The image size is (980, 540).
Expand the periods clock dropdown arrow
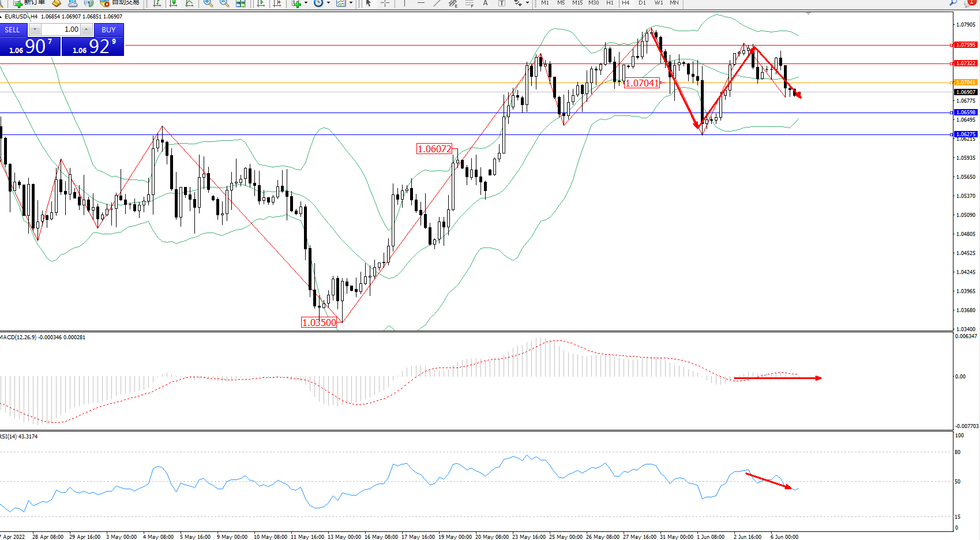(x=328, y=3)
